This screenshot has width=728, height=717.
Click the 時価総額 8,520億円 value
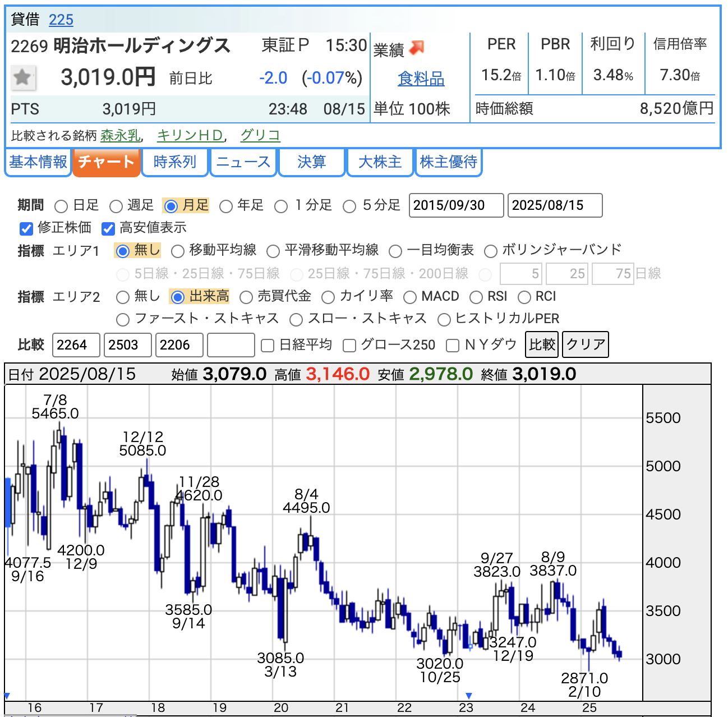677,108
